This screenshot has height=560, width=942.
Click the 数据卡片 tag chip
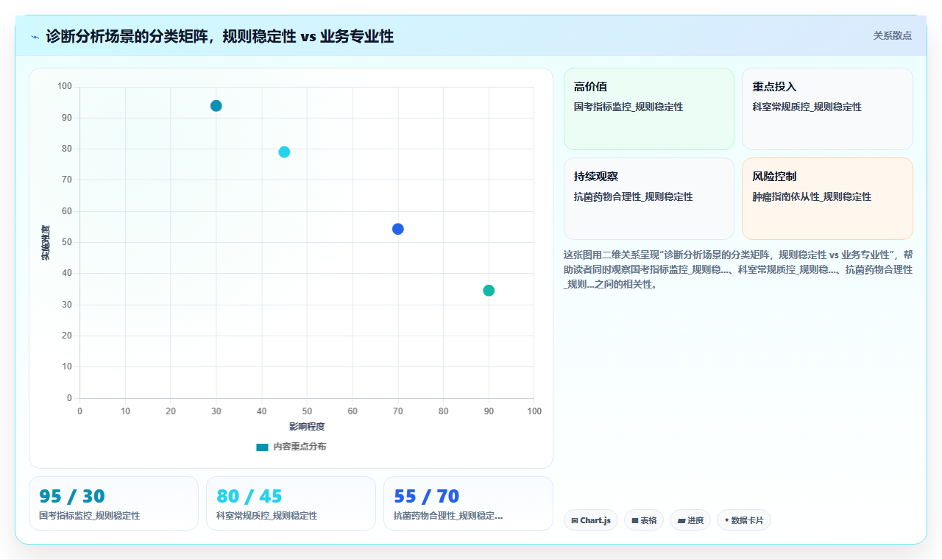tap(743, 520)
